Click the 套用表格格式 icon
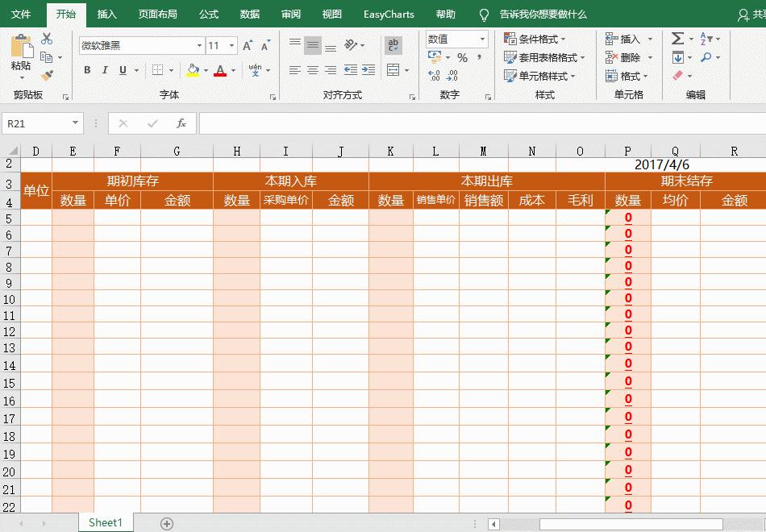Viewport: 766px width, 532px height. click(542, 57)
